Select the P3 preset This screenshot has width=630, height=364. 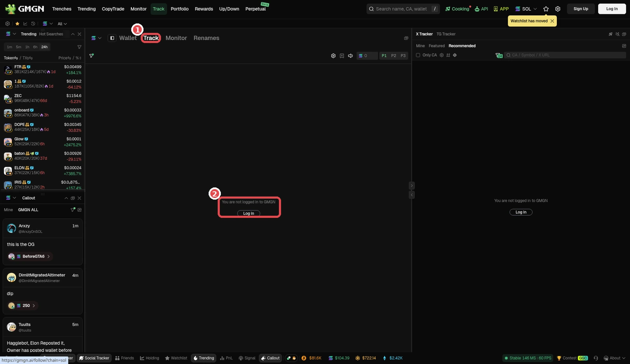pyautogui.click(x=403, y=56)
